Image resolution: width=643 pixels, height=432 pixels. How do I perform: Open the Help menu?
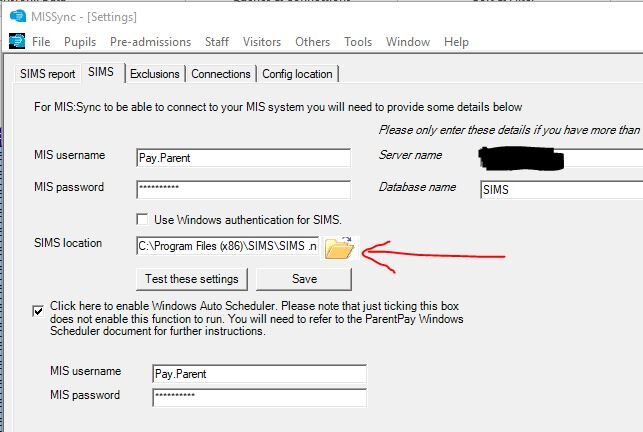click(456, 42)
